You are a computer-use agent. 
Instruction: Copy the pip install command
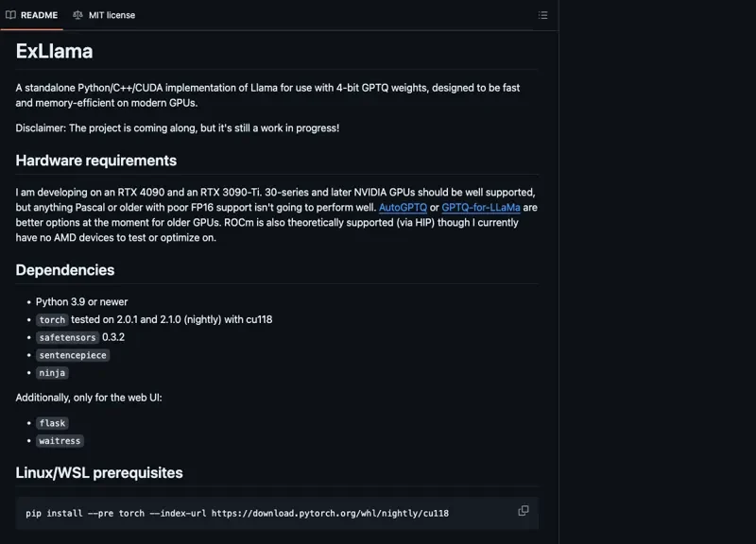524,511
